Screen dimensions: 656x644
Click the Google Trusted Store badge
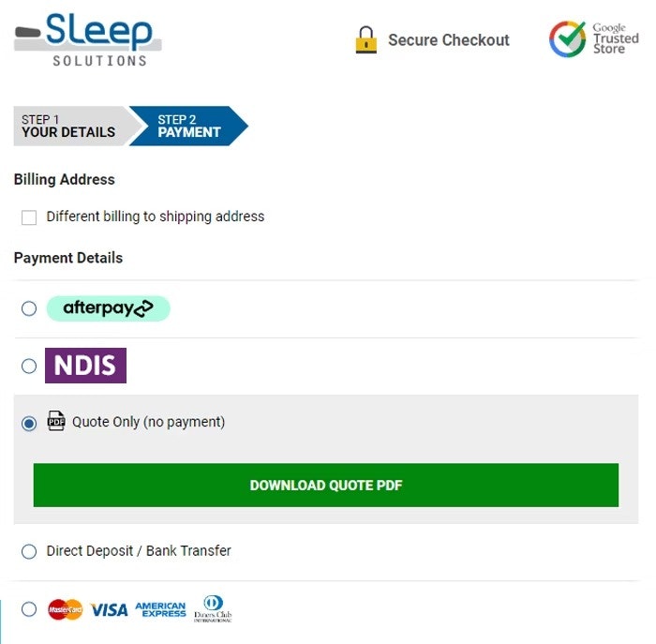[593, 39]
